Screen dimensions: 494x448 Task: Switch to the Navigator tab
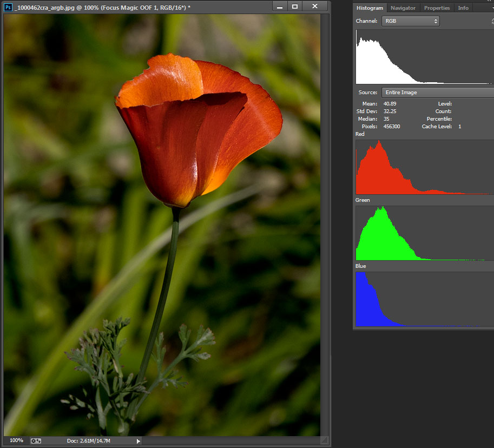point(403,8)
